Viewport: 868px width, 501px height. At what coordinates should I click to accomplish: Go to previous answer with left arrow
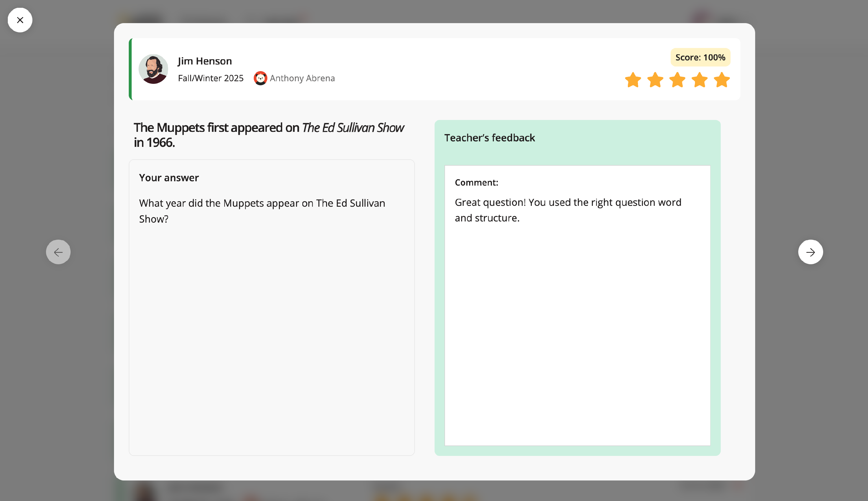[x=58, y=252]
